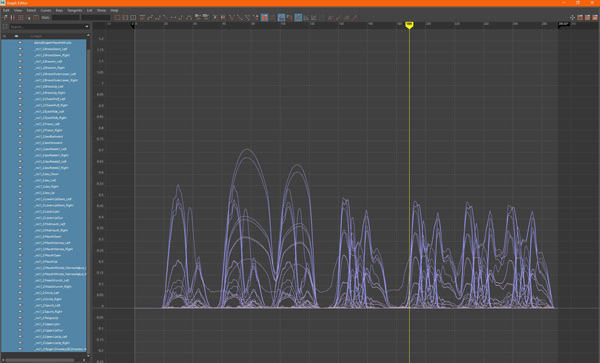The height and width of the screenshot is (363, 600).
Task: Apply Plateau tangents icon
Action: point(189,18)
